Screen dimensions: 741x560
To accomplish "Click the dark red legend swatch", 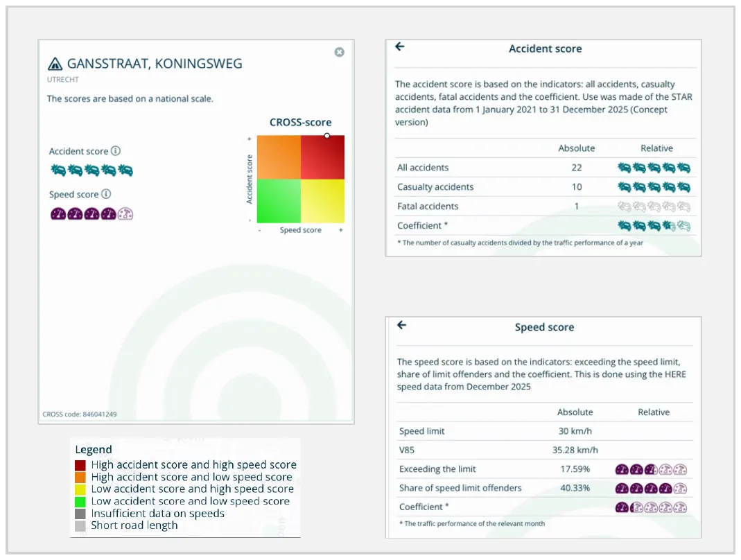I will point(80,465).
